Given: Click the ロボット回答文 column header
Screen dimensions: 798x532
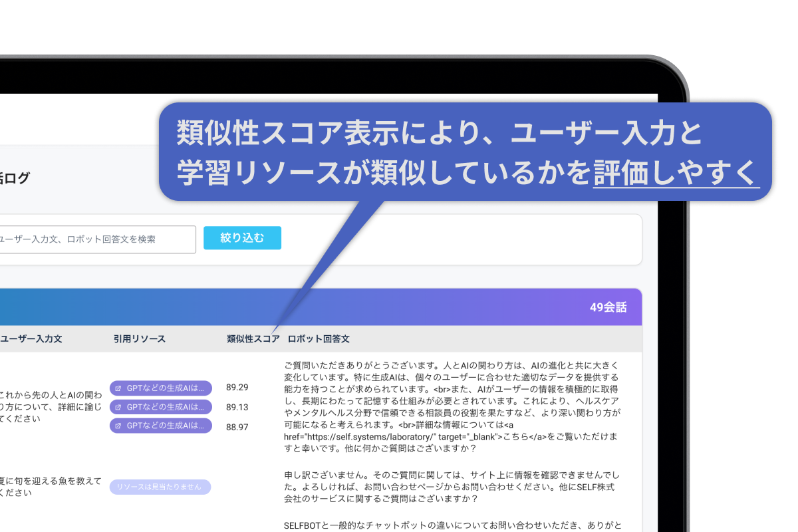Looking at the screenshot, I should click(x=319, y=339).
